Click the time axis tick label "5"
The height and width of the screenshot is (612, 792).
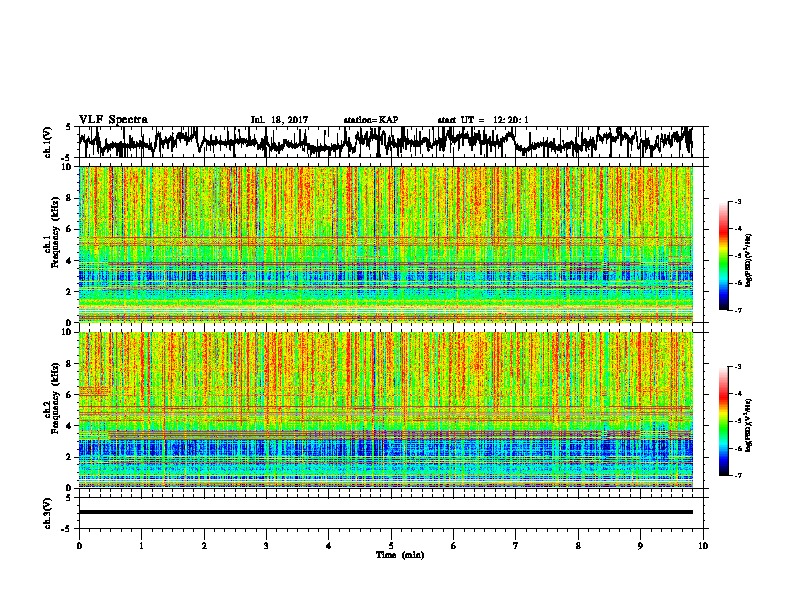coord(391,546)
